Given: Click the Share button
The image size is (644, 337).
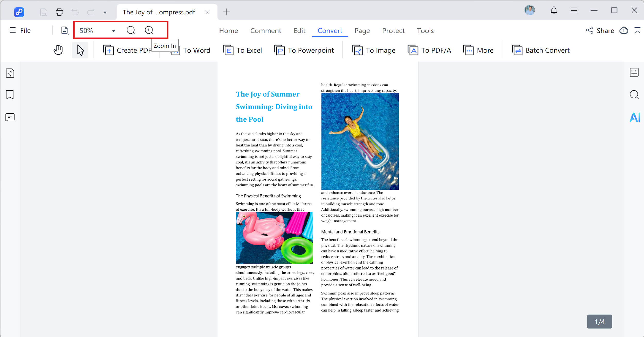Looking at the screenshot, I should pos(600,30).
